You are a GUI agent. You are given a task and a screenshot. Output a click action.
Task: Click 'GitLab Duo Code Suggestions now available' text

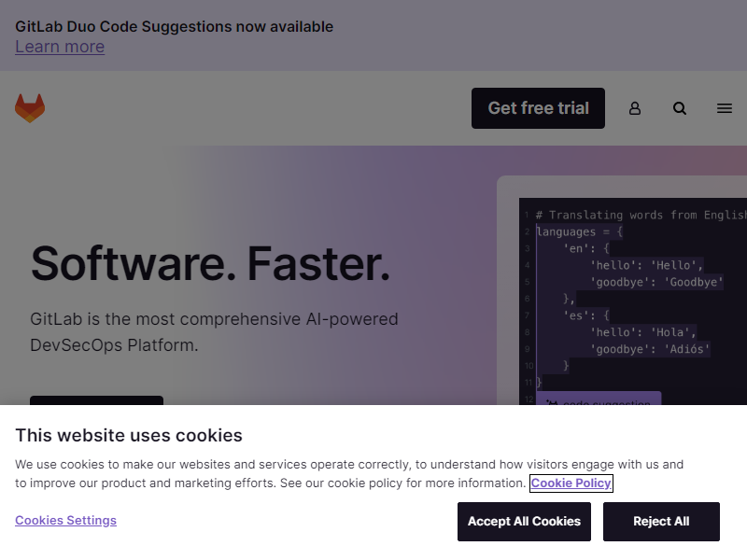point(175,27)
